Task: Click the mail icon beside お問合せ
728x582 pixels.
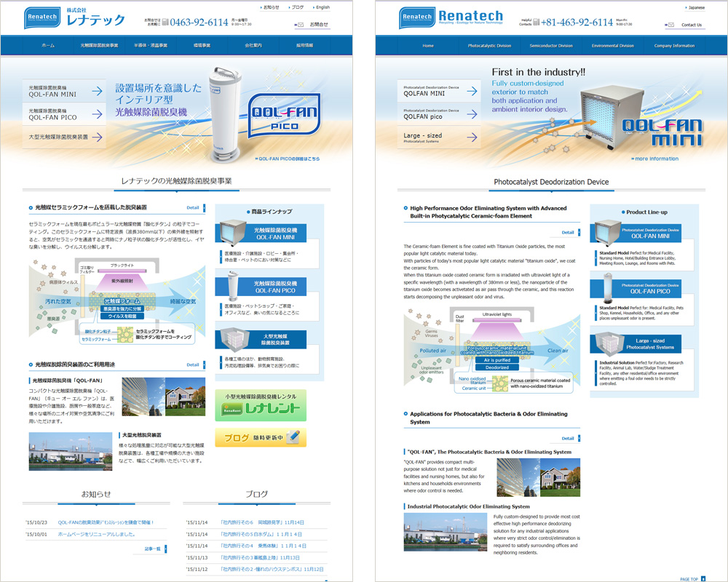Action: (x=301, y=25)
